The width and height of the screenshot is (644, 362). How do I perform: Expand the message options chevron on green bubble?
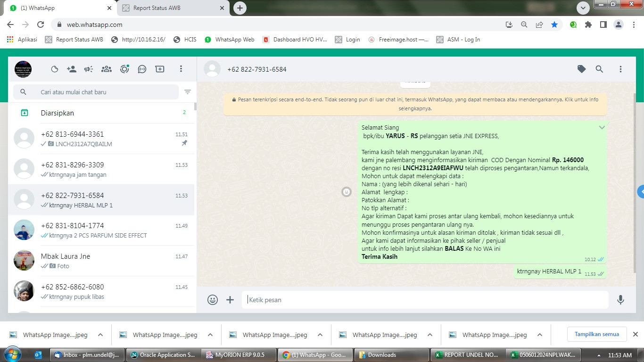coord(602,127)
